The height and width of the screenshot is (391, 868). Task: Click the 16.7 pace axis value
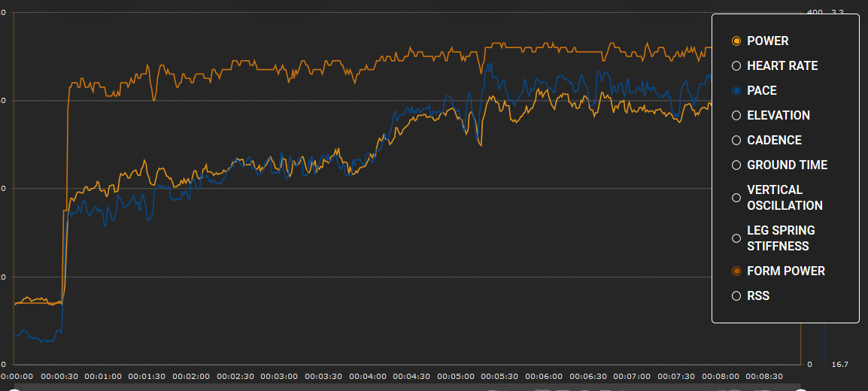839,365
